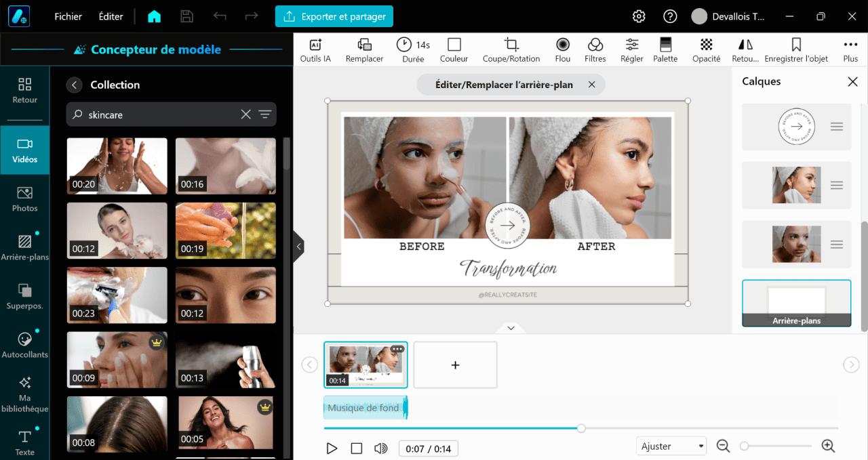
Task: Open the Texte sidebar tab
Action: point(25,442)
